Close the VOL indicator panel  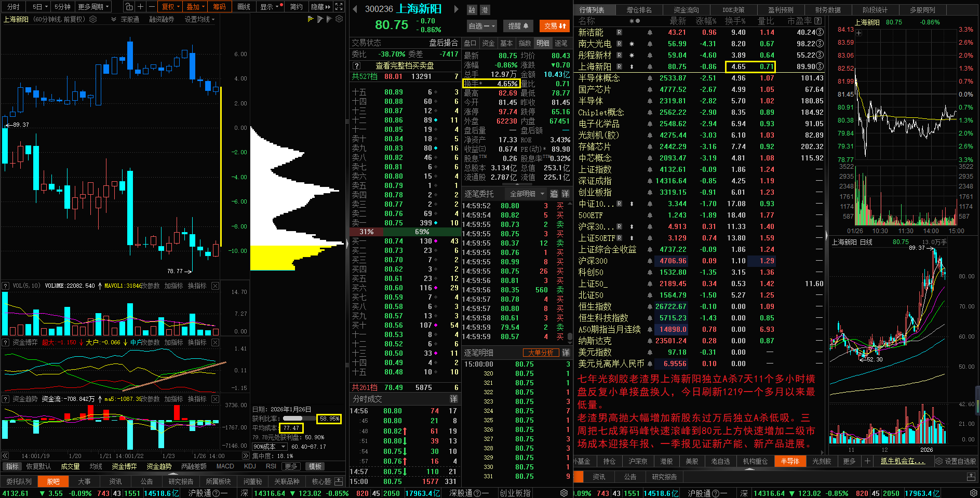pos(216,286)
